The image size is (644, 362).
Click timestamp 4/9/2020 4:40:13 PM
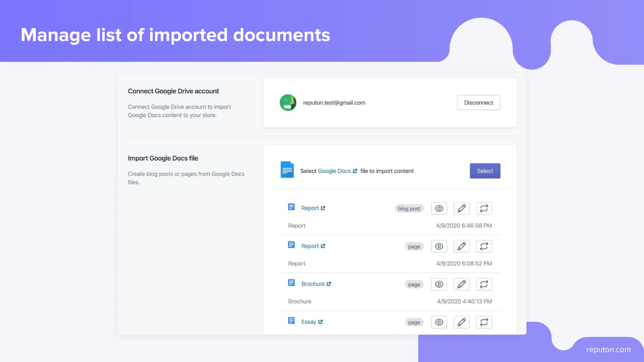pos(464,301)
